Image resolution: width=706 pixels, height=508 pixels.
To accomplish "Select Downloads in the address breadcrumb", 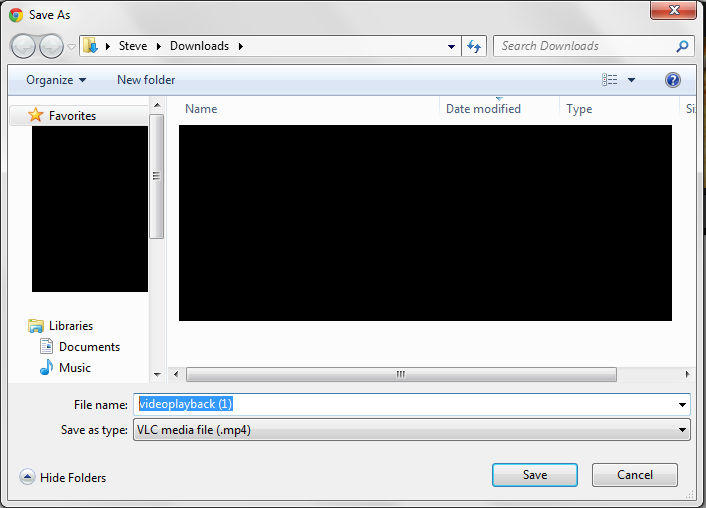I will pos(199,46).
